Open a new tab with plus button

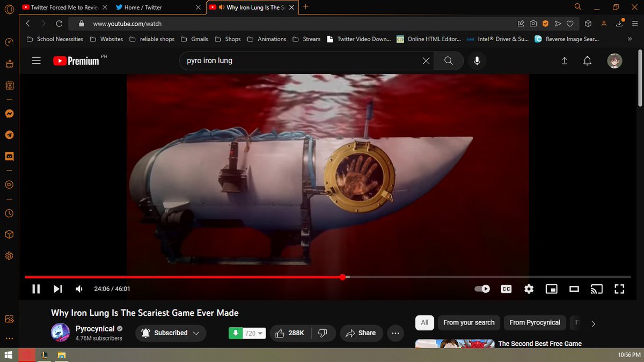(306, 7)
